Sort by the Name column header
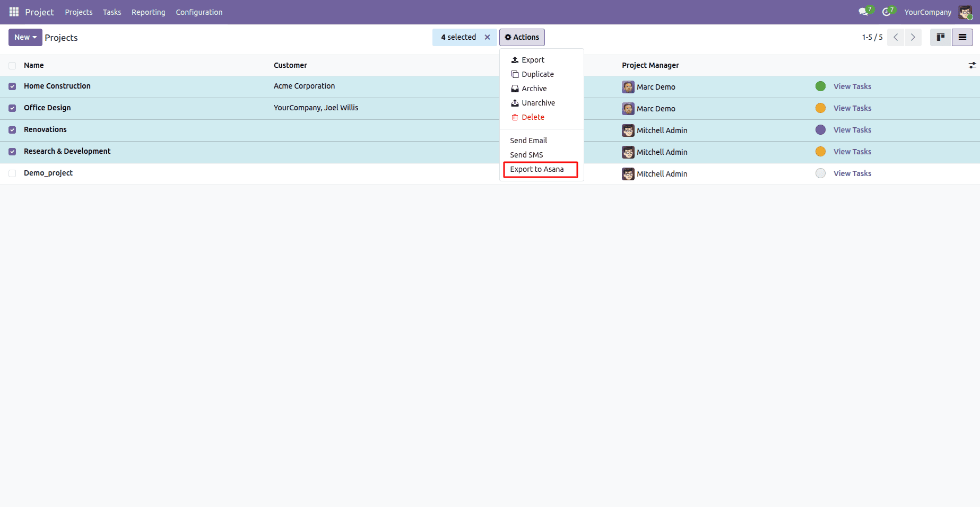The image size is (980, 507). tap(34, 65)
